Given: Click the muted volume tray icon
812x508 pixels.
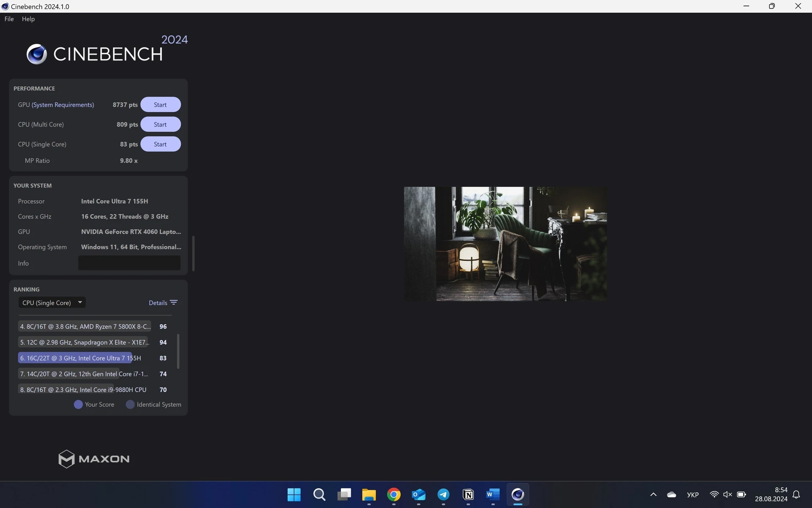Looking at the screenshot, I should [x=728, y=494].
